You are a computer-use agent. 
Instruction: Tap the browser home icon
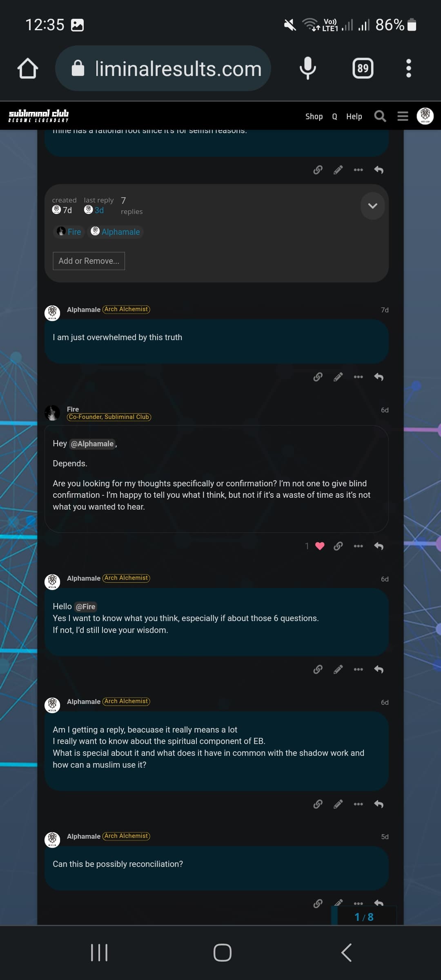pyautogui.click(x=28, y=68)
